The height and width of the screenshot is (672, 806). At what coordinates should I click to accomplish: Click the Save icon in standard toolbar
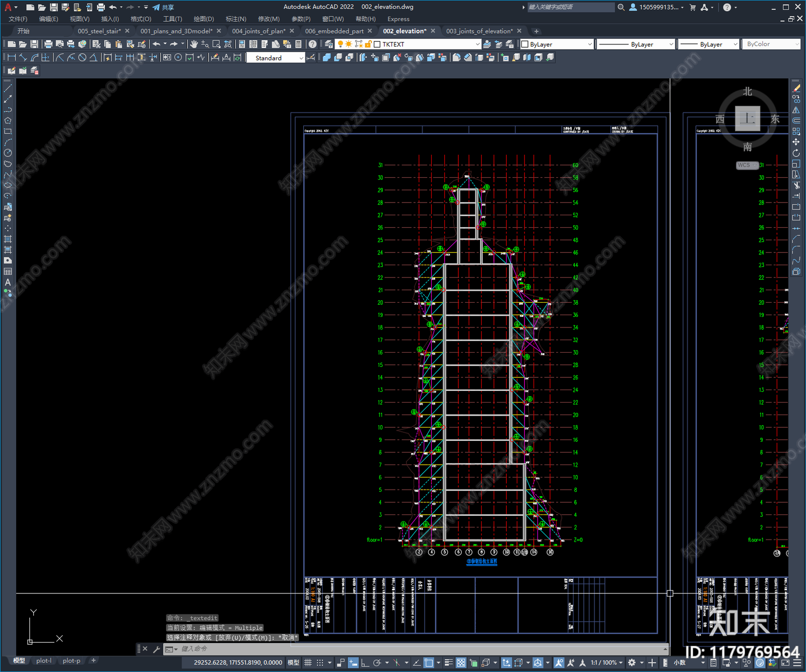tap(34, 44)
